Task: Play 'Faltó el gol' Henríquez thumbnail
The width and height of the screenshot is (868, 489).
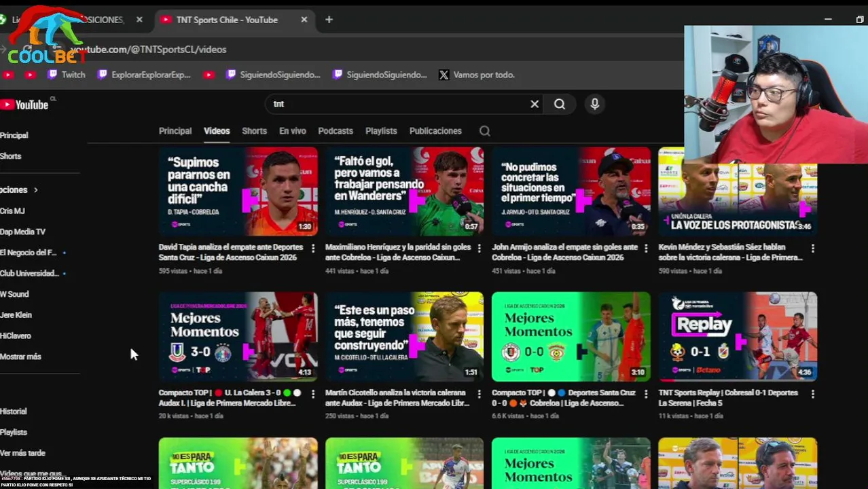Action: click(x=405, y=192)
